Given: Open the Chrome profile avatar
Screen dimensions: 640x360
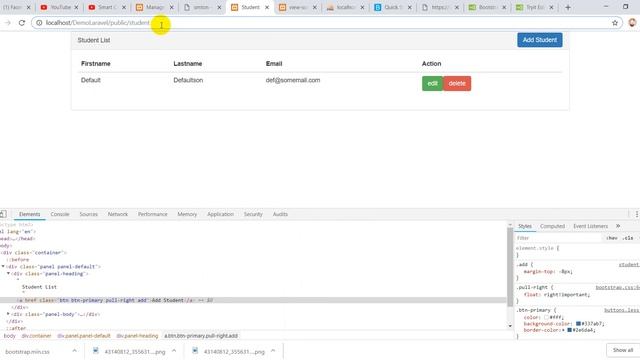Looking at the screenshot, I should pos(632,23).
